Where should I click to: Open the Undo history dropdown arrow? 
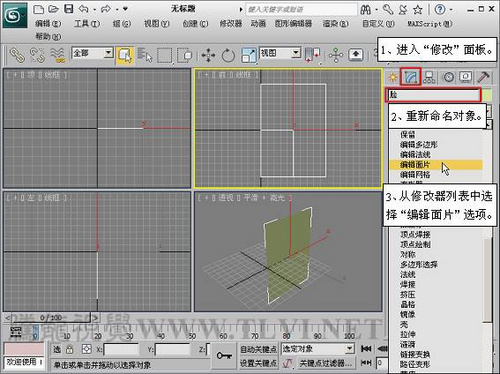(95, 10)
